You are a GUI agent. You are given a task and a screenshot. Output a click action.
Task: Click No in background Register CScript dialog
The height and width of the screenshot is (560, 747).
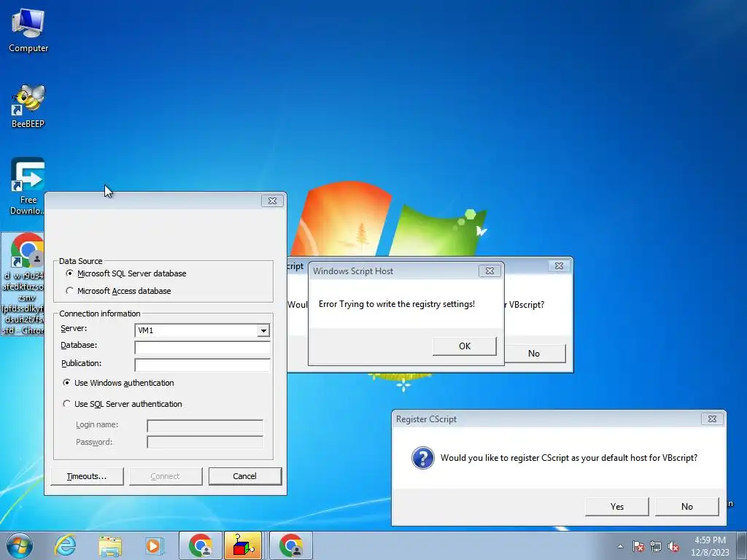[534, 354]
